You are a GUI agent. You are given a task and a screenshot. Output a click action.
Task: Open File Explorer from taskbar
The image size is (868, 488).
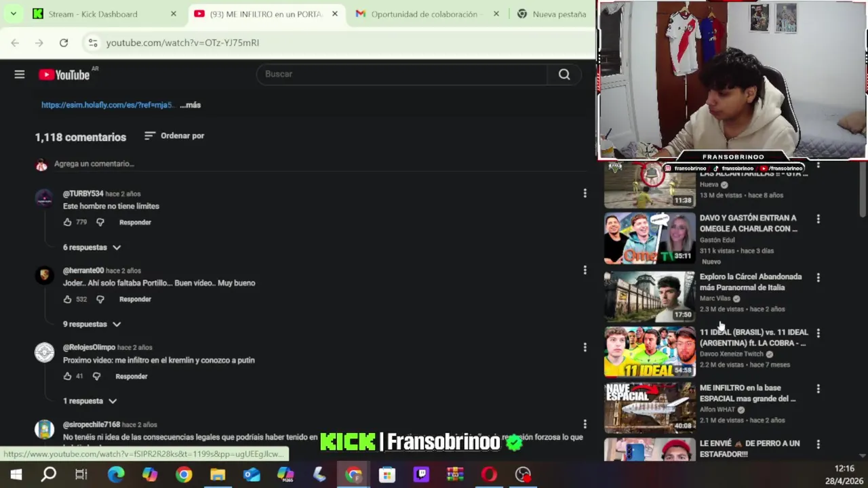click(x=218, y=474)
